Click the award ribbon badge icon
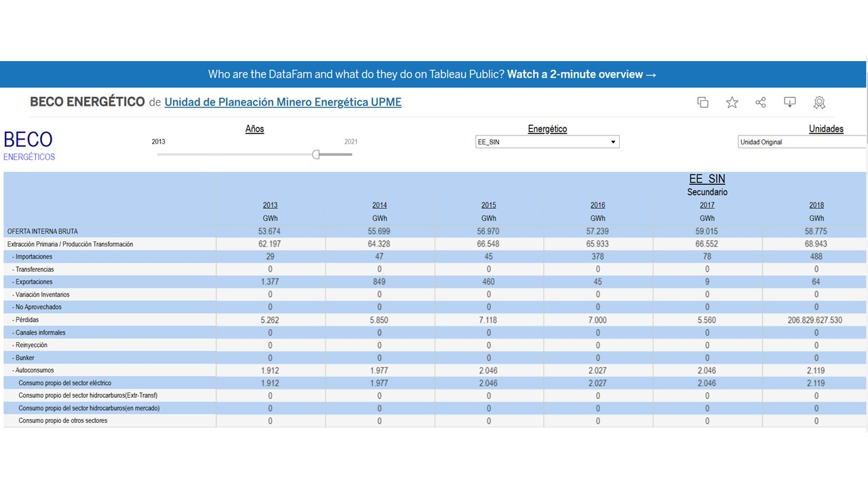Viewport: 868px width, 488px height. click(819, 102)
